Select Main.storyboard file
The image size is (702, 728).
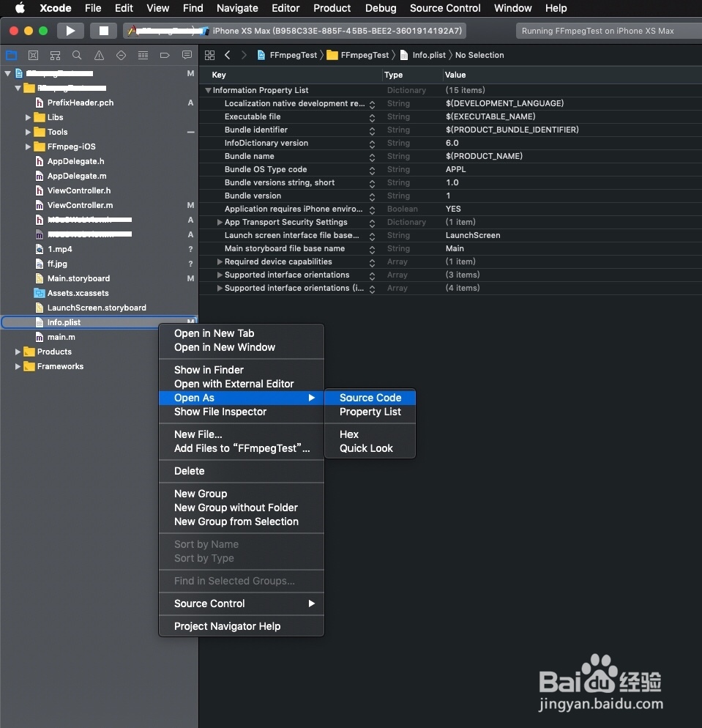[x=78, y=278]
